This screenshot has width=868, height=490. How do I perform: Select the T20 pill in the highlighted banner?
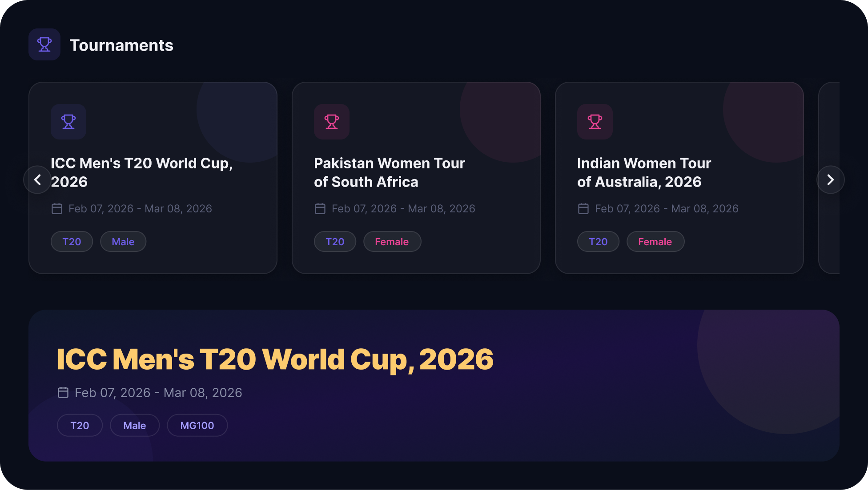point(80,425)
